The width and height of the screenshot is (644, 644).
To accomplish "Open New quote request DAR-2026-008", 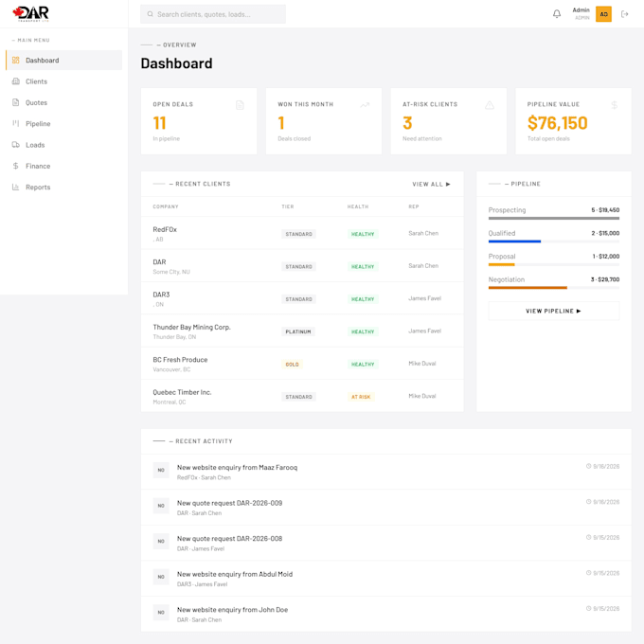I will [x=386, y=543].
